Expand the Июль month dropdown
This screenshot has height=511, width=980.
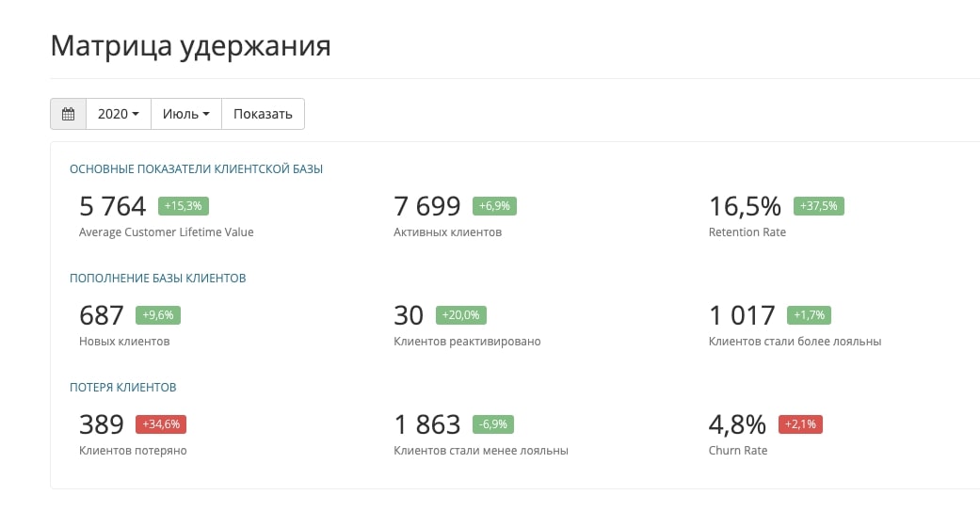click(x=185, y=114)
